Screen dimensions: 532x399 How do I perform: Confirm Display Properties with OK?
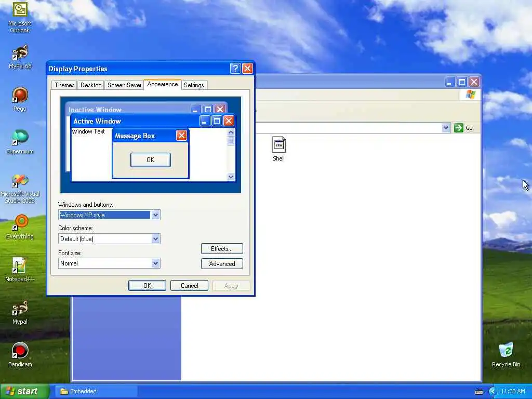tap(147, 286)
